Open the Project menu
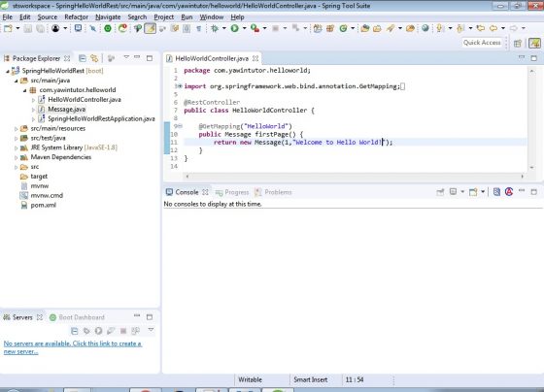544x392 pixels. point(164,17)
